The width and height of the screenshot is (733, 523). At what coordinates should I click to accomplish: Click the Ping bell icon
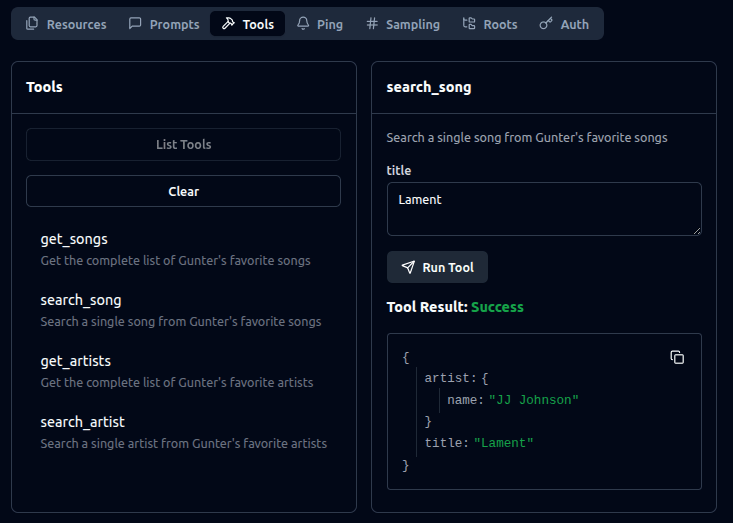303,24
